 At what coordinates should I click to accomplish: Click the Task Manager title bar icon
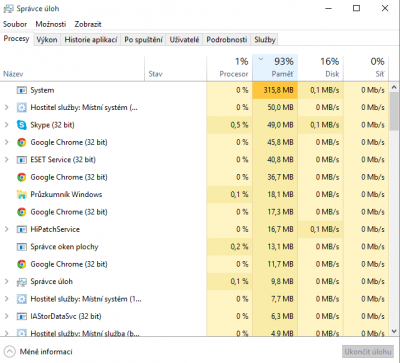coord(8,9)
